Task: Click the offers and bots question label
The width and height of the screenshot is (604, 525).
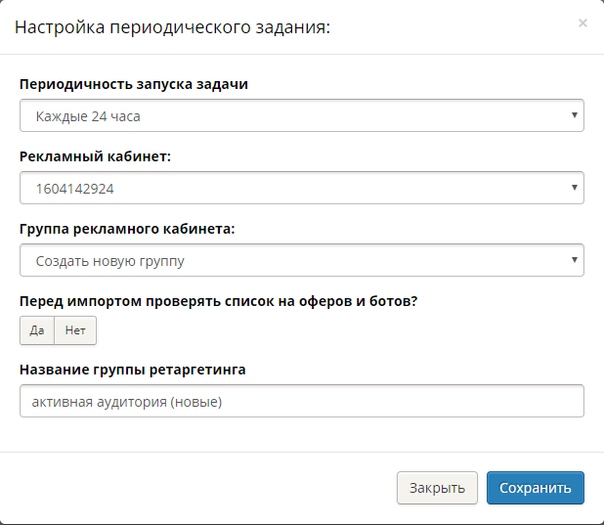Action: point(218,299)
